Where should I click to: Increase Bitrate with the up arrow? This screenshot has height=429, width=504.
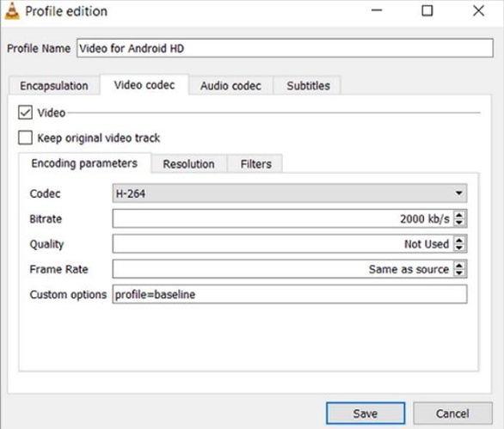[x=459, y=215]
